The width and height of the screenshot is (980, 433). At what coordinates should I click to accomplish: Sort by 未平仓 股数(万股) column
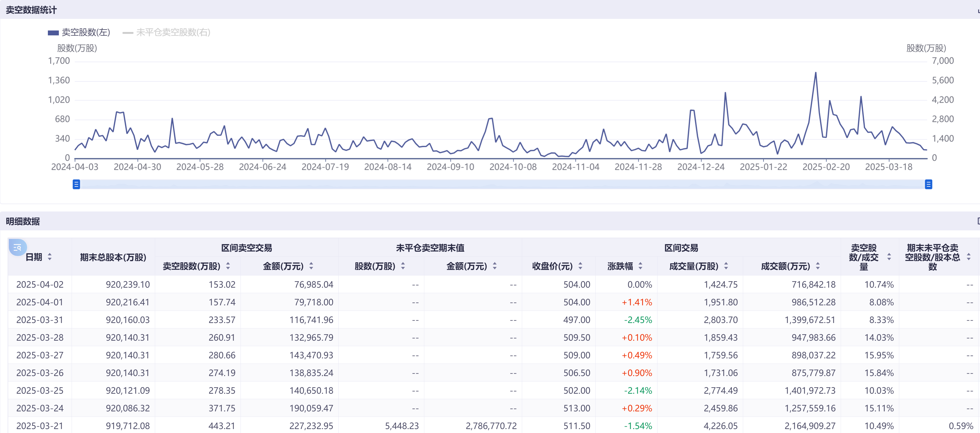coord(403,266)
